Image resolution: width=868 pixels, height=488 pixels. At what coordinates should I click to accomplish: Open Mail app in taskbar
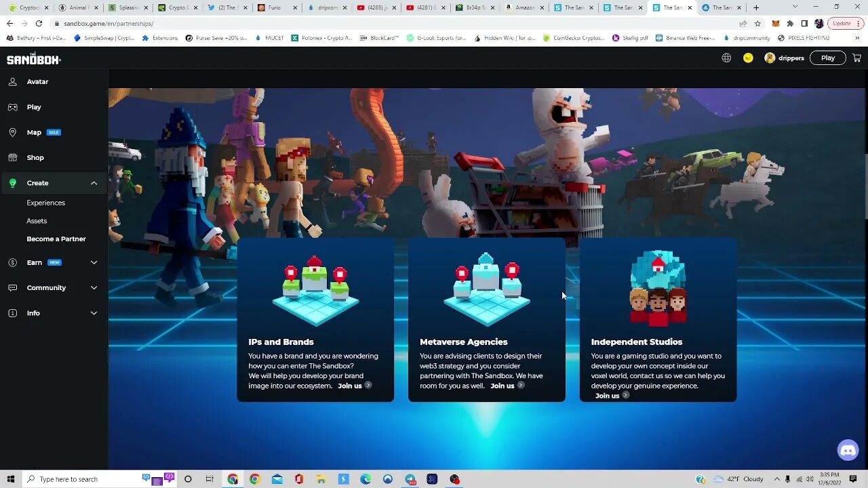(277, 479)
